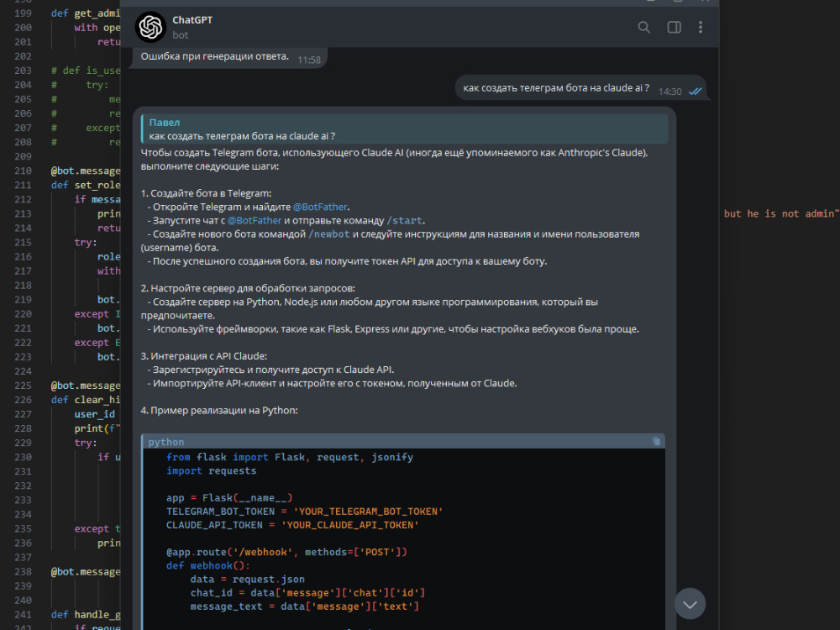This screenshot has height=630, width=840.
Task: Click '2. Настройте сервер для обработки запросов:' text
Action: 248,288
